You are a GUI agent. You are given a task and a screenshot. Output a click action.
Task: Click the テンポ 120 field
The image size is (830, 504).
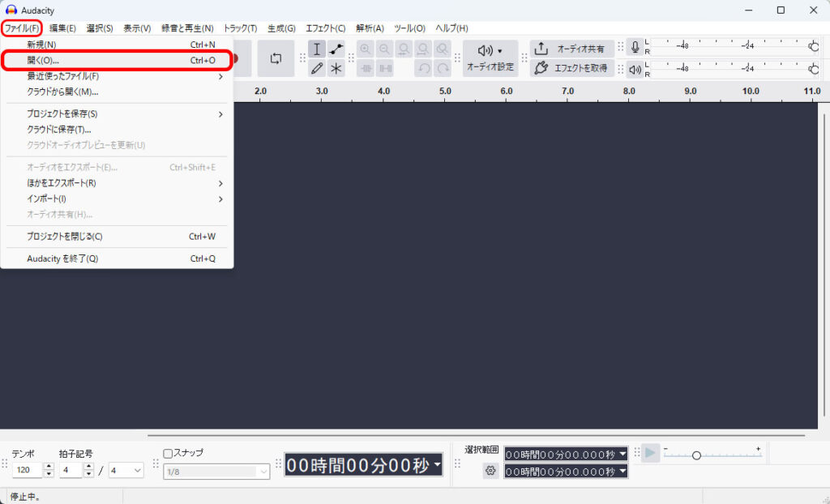(28, 470)
